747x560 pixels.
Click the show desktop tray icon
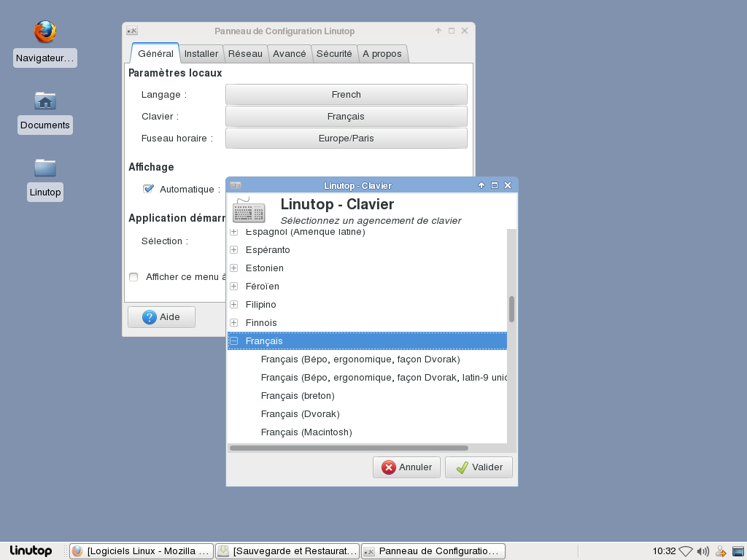coord(738,551)
